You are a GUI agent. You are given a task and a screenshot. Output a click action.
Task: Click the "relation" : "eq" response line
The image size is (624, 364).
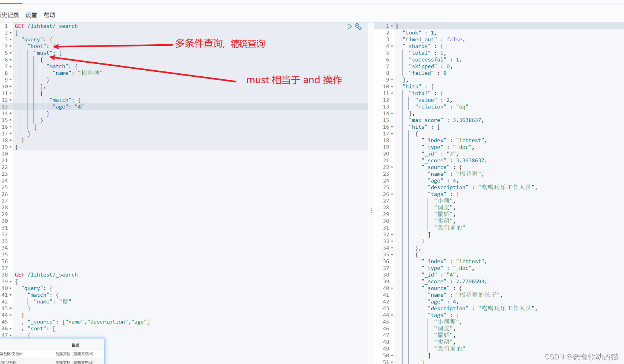pos(442,107)
